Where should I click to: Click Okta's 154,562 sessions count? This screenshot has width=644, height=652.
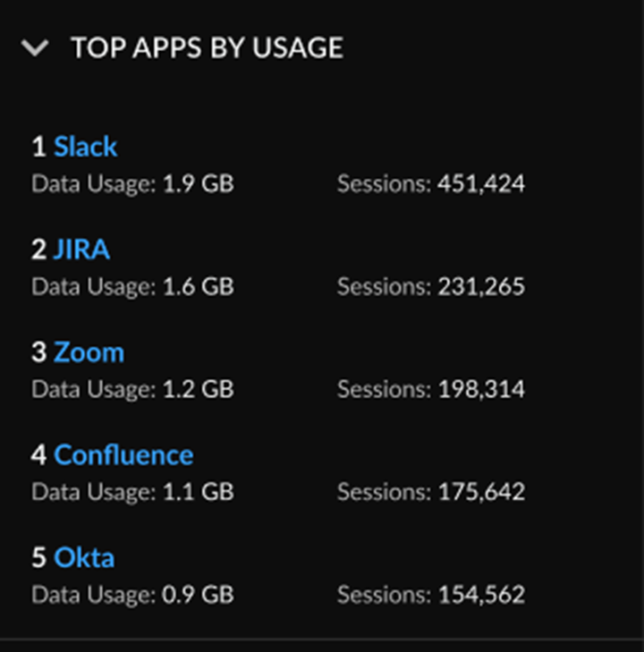coord(480,595)
